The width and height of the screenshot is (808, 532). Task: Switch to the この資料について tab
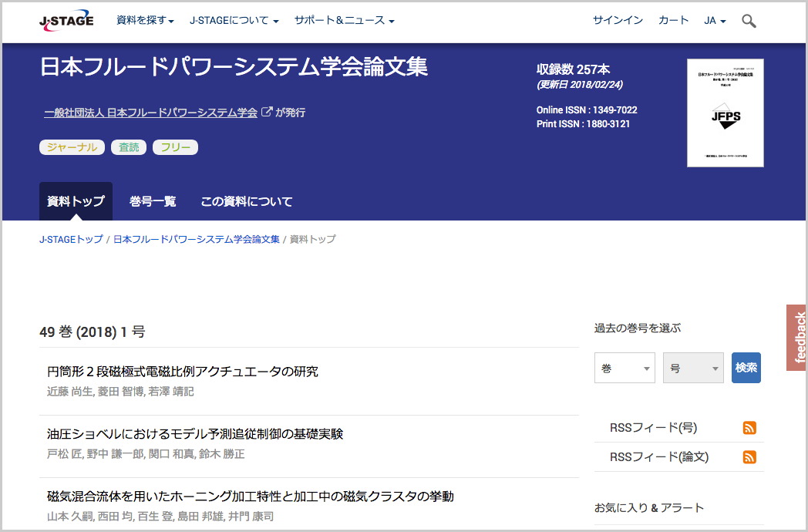(246, 201)
